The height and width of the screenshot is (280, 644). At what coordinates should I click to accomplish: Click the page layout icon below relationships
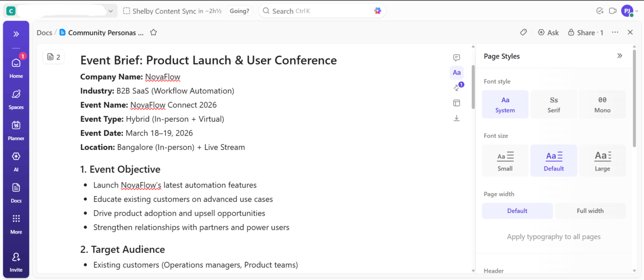pyautogui.click(x=456, y=103)
